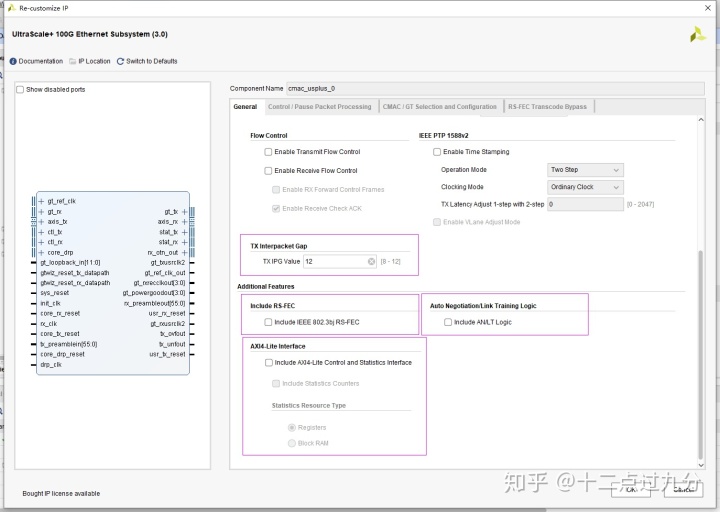
Task: Click the OK button
Action: [x=631, y=489]
